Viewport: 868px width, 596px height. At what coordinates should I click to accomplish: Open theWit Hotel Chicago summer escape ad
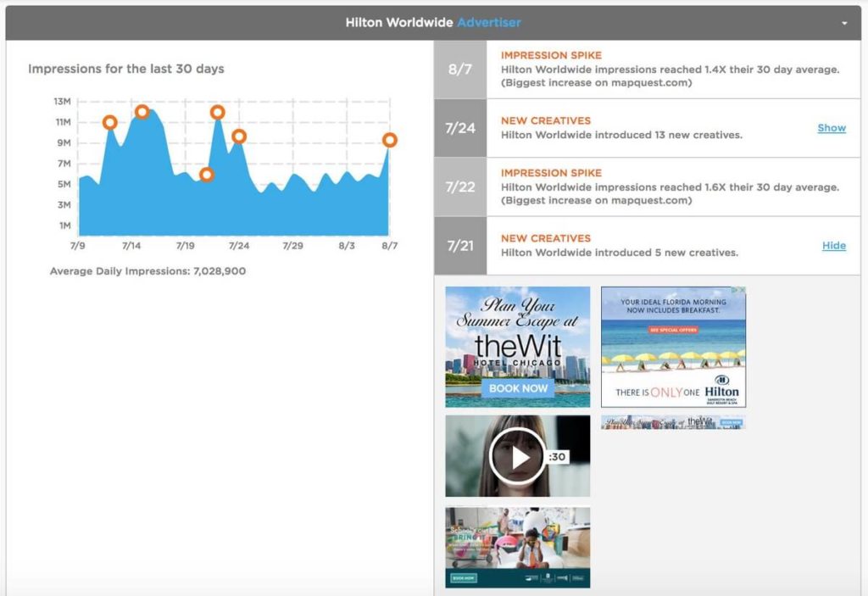pyautogui.click(x=517, y=347)
